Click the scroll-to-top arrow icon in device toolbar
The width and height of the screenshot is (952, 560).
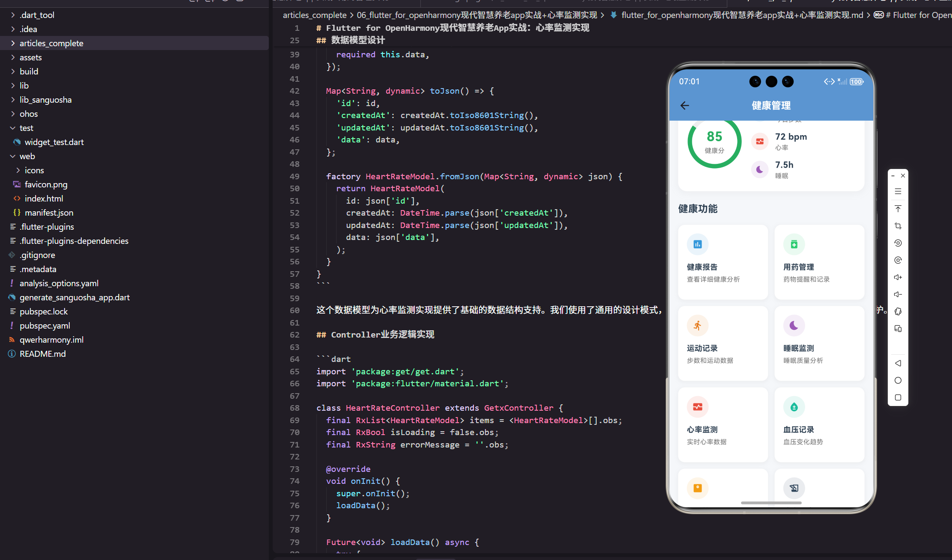[x=898, y=209]
